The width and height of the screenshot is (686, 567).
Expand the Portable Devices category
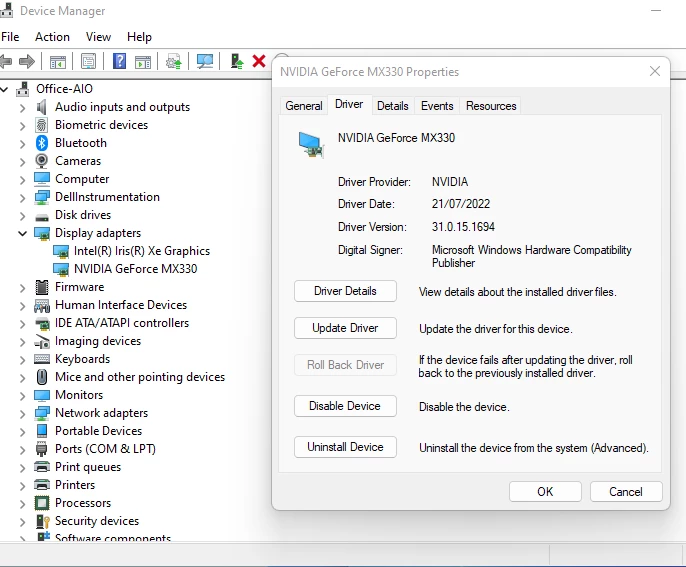(x=22, y=431)
